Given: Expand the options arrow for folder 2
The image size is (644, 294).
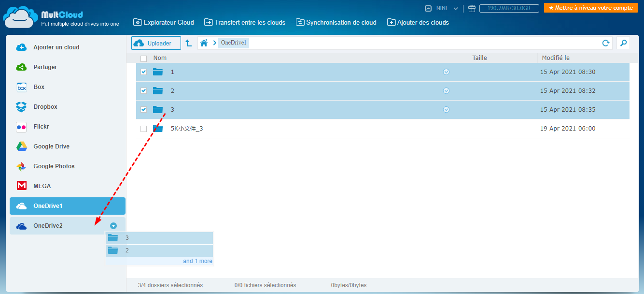Looking at the screenshot, I should point(446,91).
